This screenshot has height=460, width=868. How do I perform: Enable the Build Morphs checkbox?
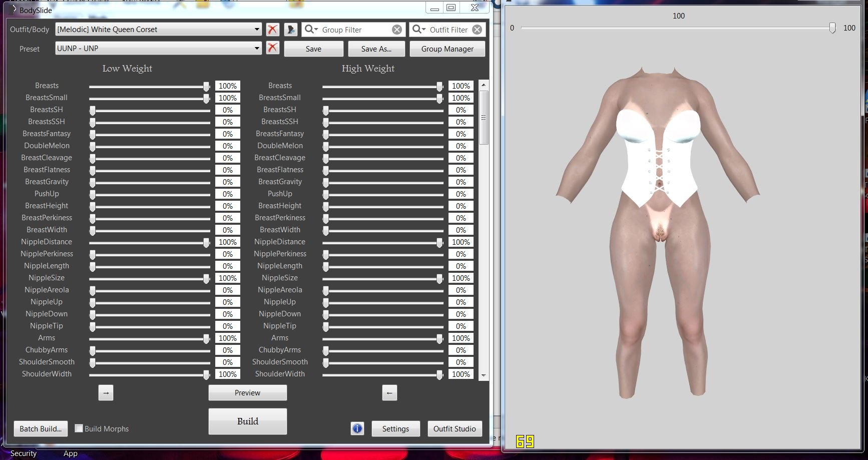coord(79,428)
